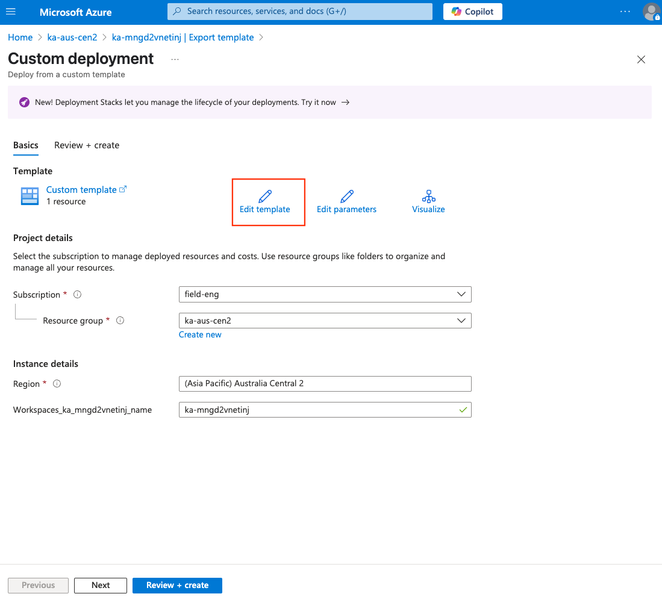Switch to the Review + create tab
Image resolution: width=662 pixels, height=599 pixels.
point(86,145)
